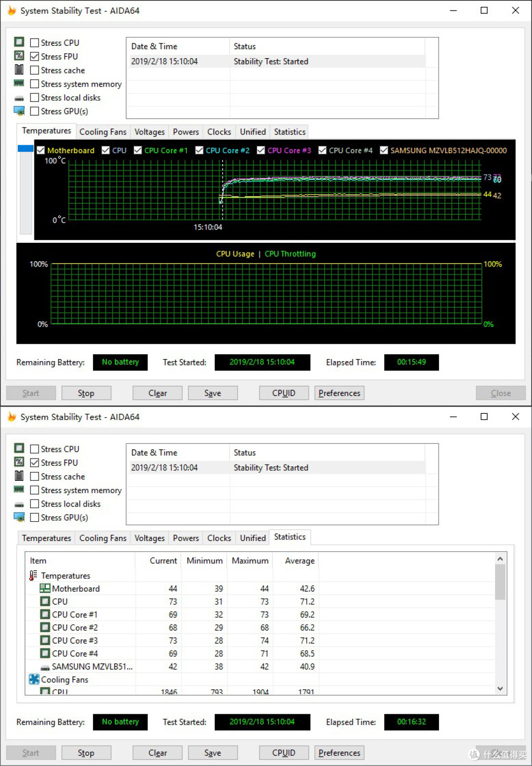
Task: Click the Stop button in the top window
Action: [x=86, y=393]
